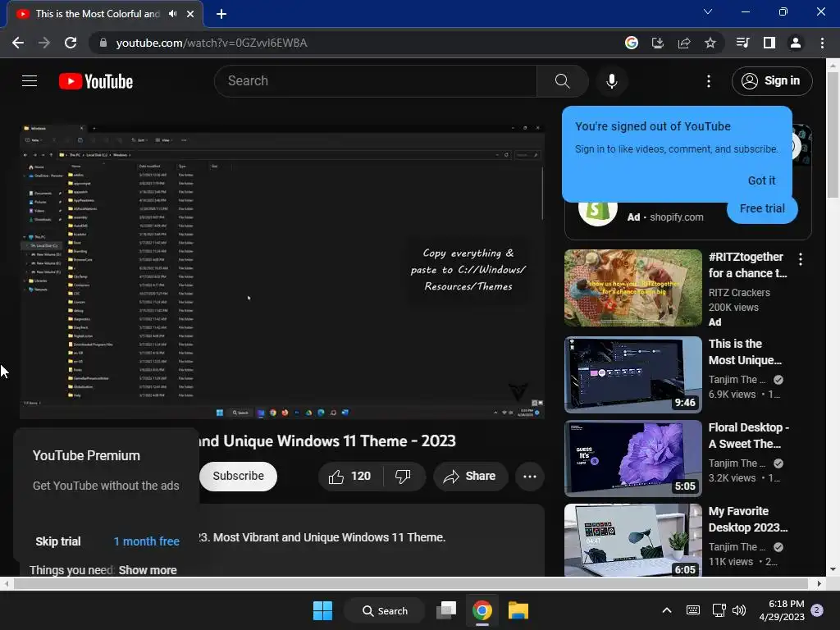The width and height of the screenshot is (840, 630).
Task: Open Tanjim The channel under Floral Desktop
Action: click(x=738, y=463)
